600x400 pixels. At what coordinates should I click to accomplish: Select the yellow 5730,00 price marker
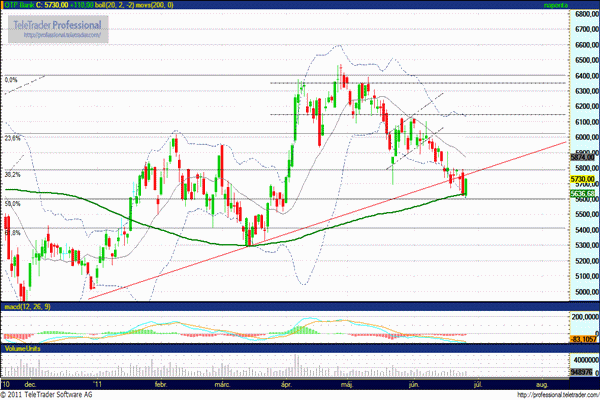click(584, 178)
